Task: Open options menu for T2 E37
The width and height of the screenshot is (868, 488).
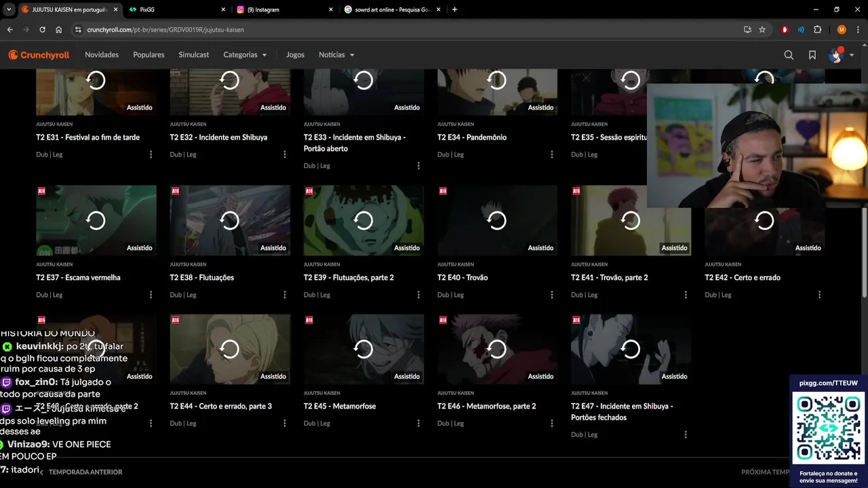Action: [151, 295]
